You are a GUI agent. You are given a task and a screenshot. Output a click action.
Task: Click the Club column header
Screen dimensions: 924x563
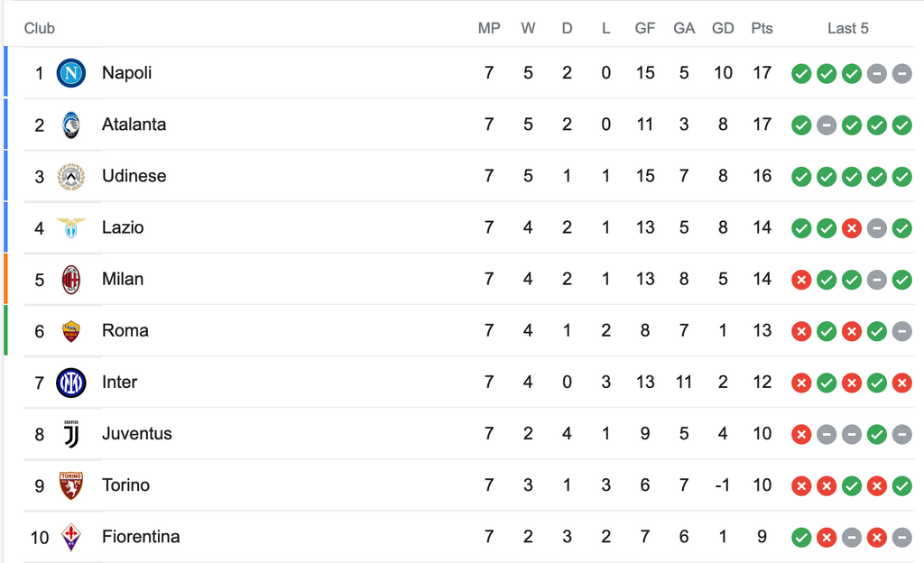tap(40, 28)
